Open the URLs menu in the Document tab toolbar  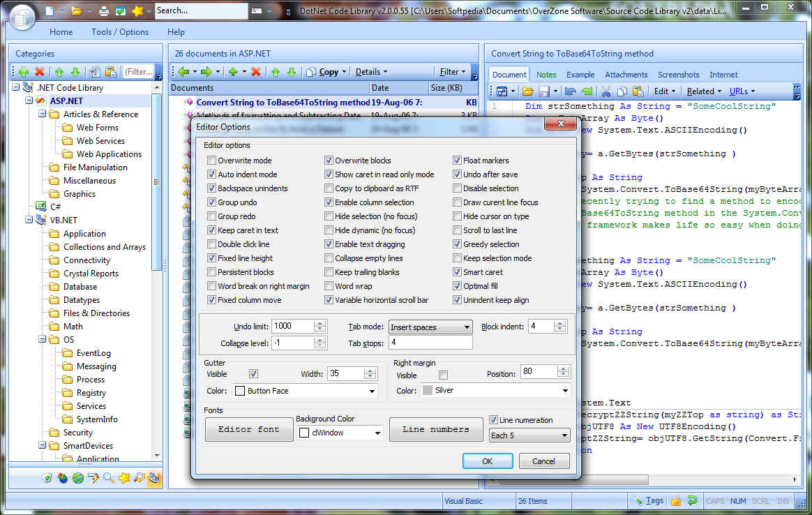(x=742, y=91)
